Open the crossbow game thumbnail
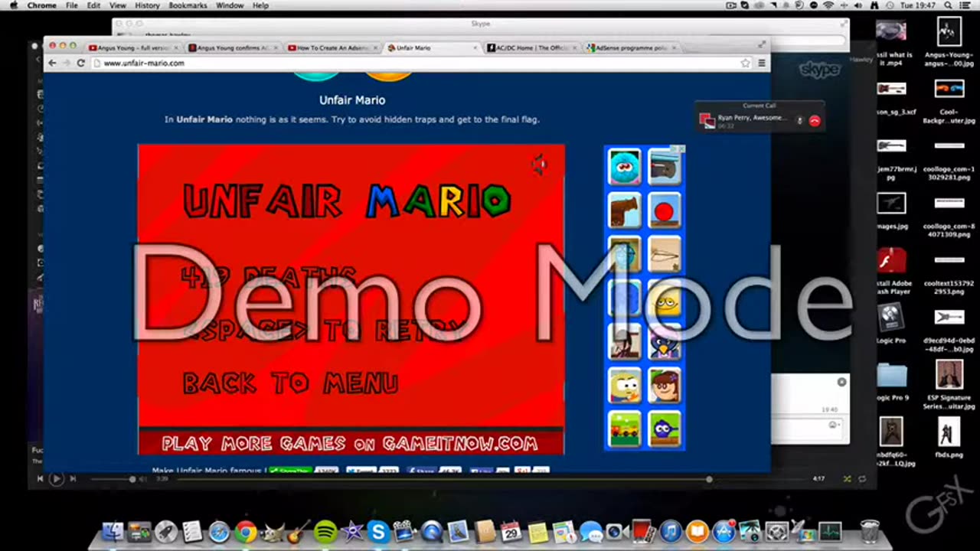Image resolution: width=980 pixels, height=551 pixels. click(x=664, y=255)
